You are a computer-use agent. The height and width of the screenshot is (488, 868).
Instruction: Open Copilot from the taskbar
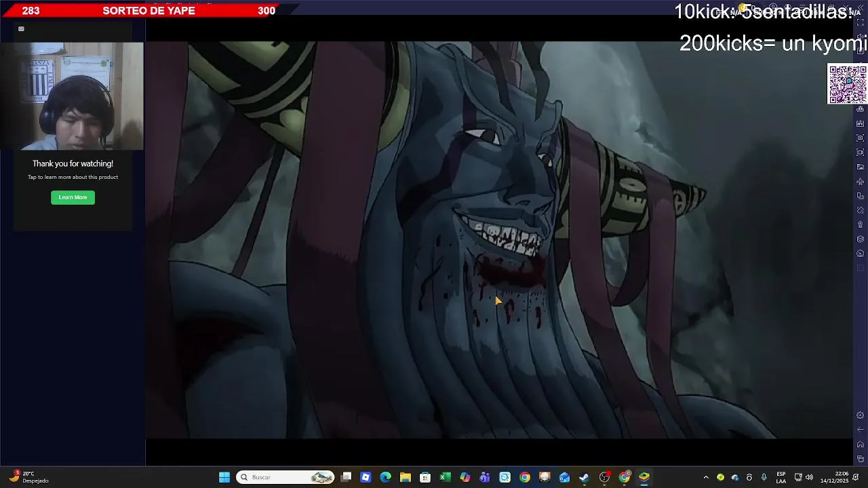click(x=465, y=477)
